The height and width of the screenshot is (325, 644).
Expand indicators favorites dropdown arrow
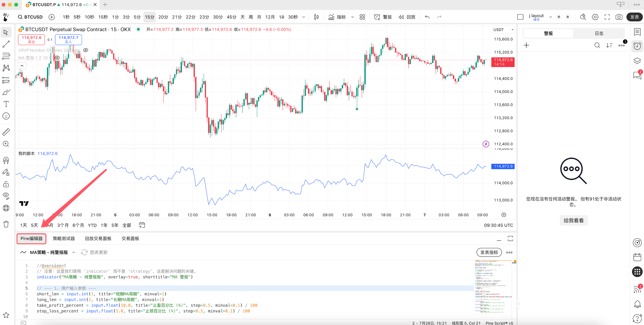353,17
